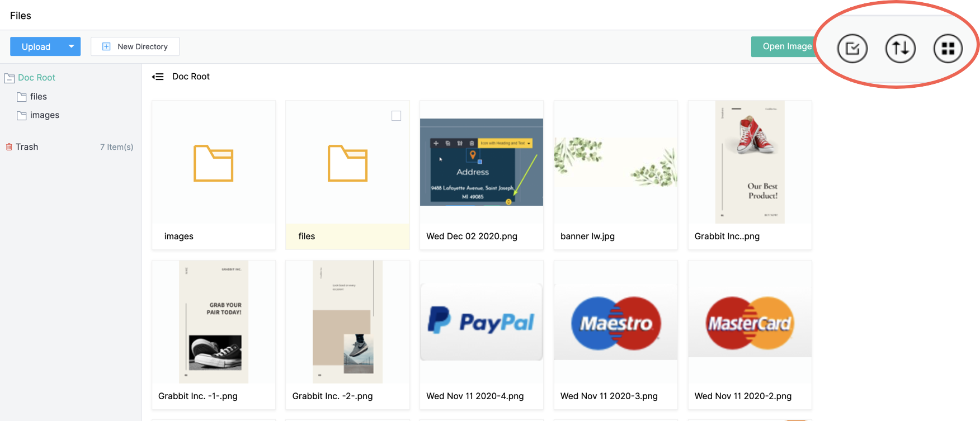Click the 'banner lw.jpg' file name
980x421 pixels.
(x=587, y=236)
